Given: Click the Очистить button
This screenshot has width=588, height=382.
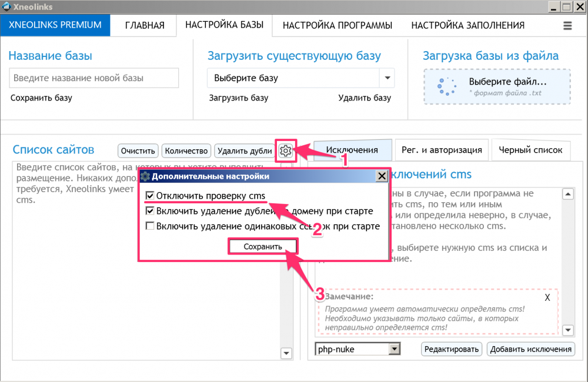Looking at the screenshot, I should pos(138,150).
